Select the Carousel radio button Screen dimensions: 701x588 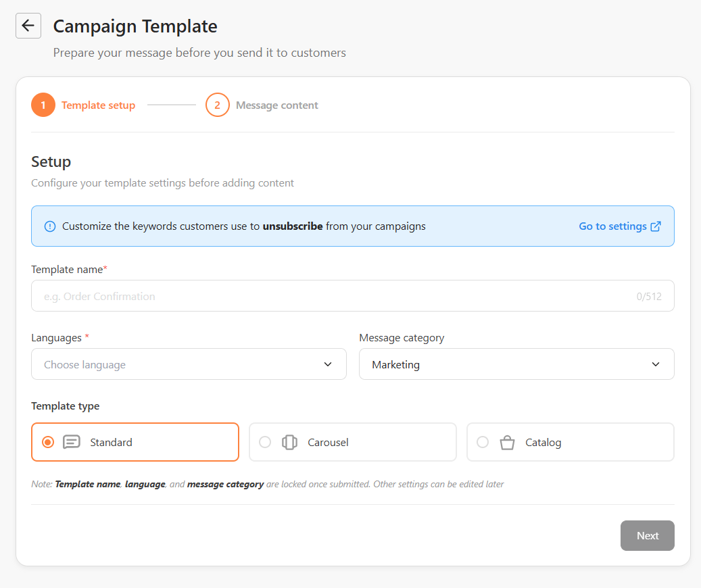tap(265, 442)
